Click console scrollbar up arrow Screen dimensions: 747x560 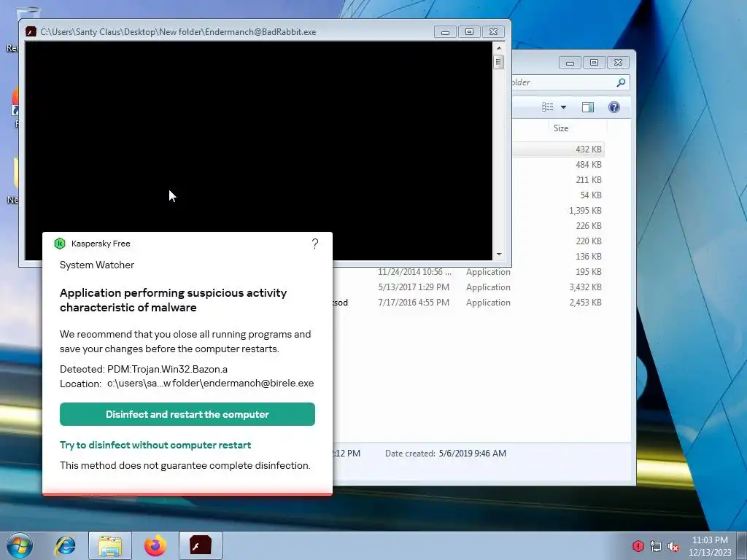(x=499, y=47)
